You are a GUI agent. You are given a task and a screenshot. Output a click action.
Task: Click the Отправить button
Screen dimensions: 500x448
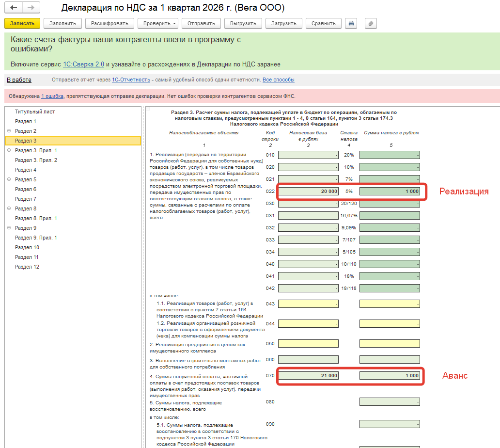[x=202, y=23]
